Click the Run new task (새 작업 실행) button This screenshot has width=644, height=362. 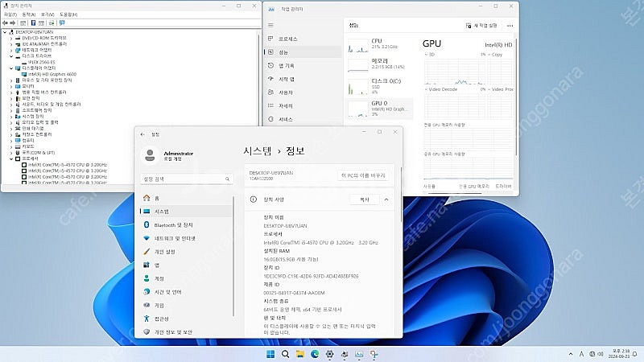(x=481, y=26)
